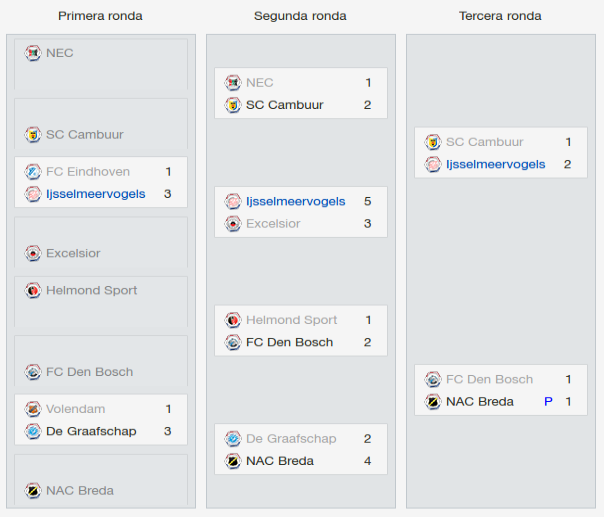Viewport: 604px width, 517px height.
Task: Click SC Cambuur crest in Segunda ronda
Action: [233, 105]
